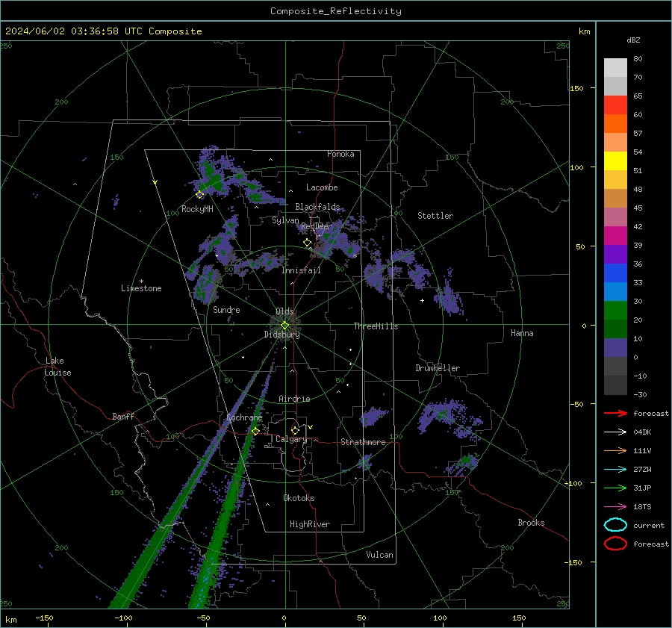The image size is (672, 628).
Task: Click the Drumheller city label
Action: [438, 368]
